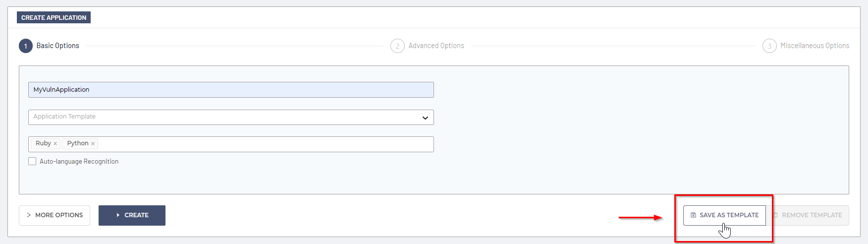868x244 pixels.
Task: Select the Basic Options step label
Action: [57, 46]
